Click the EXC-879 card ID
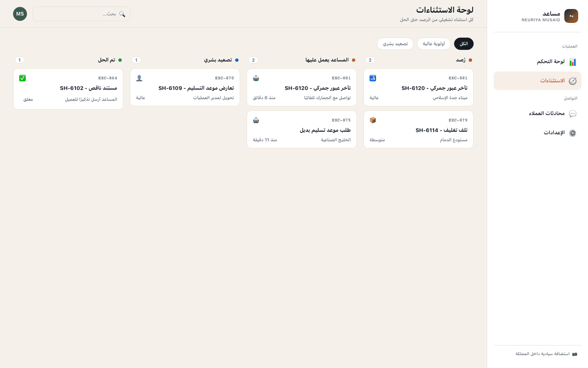Viewport: 588px width, 368px height. 458,120
